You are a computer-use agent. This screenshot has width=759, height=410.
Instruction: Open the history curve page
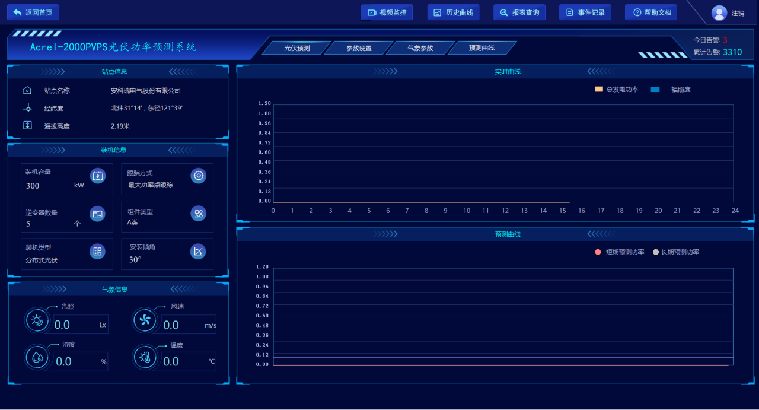454,12
